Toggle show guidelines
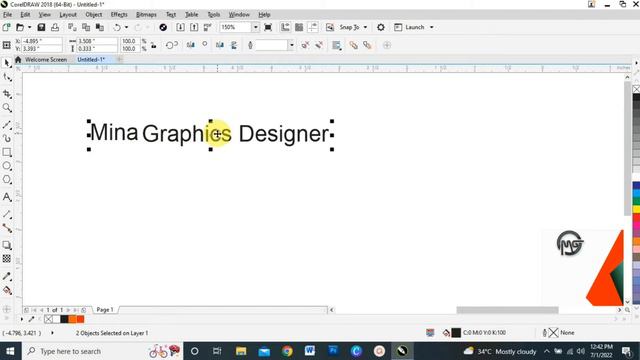 [313, 27]
